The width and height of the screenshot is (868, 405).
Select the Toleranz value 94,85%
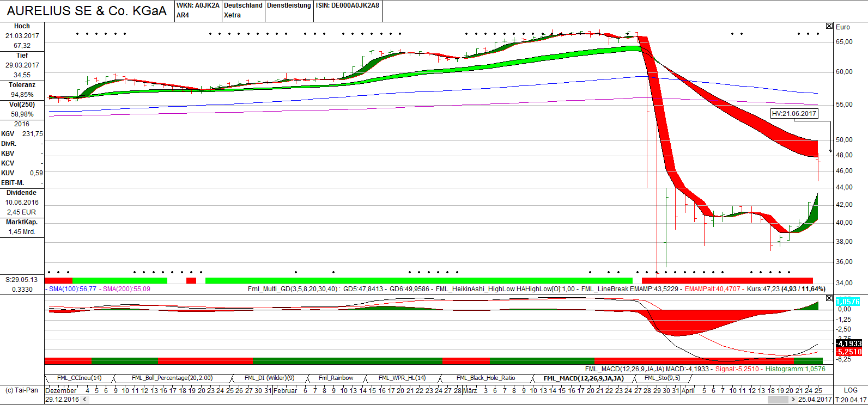click(22, 95)
